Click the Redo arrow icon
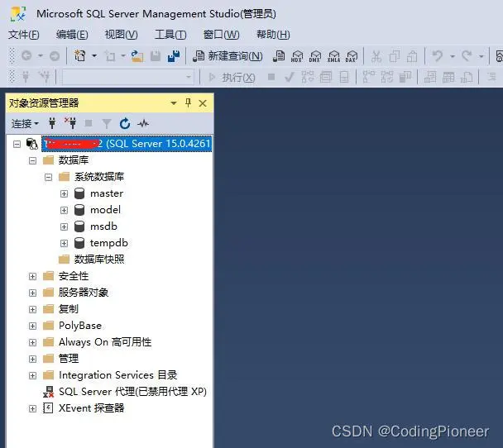 tap(467, 56)
